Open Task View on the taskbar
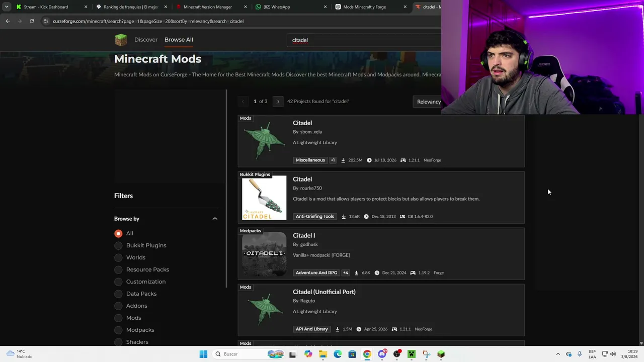The height and width of the screenshot is (362, 644). 292,354
